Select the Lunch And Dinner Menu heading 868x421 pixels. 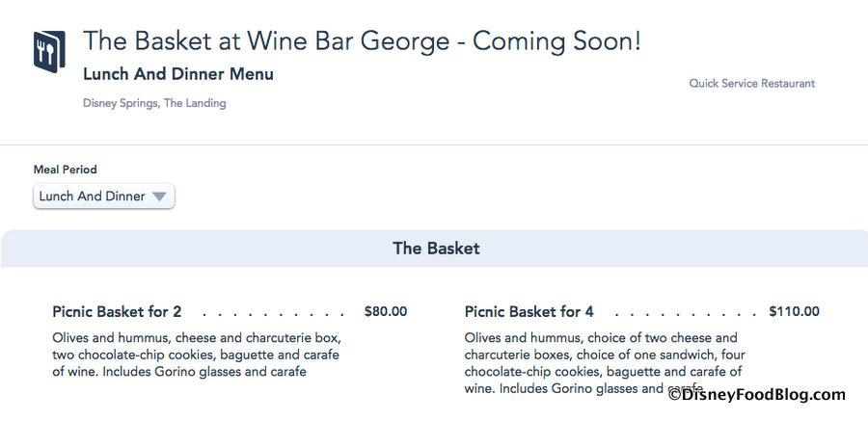(178, 74)
